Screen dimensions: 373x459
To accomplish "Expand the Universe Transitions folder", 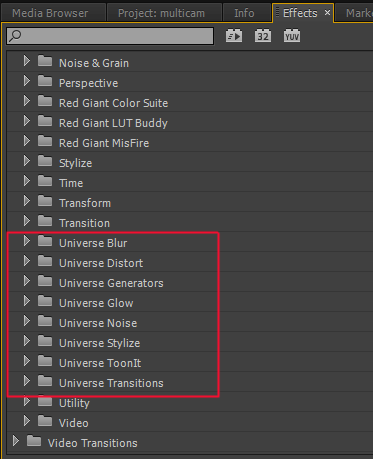I will (27, 381).
